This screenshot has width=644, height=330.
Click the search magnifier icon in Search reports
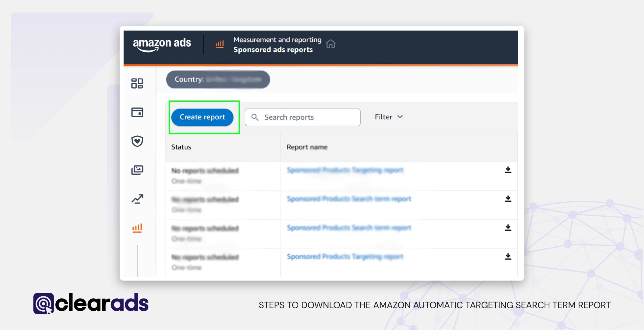click(x=255, y=117)
